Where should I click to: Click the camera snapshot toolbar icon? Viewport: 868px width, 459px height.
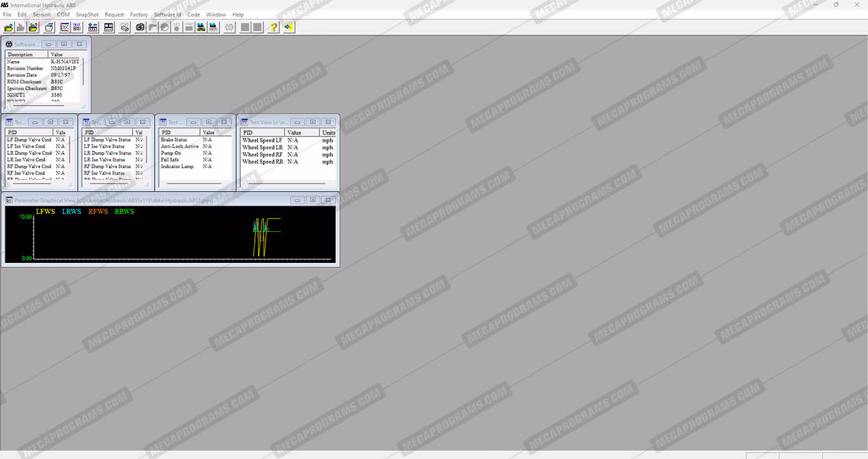click(140, 27)
